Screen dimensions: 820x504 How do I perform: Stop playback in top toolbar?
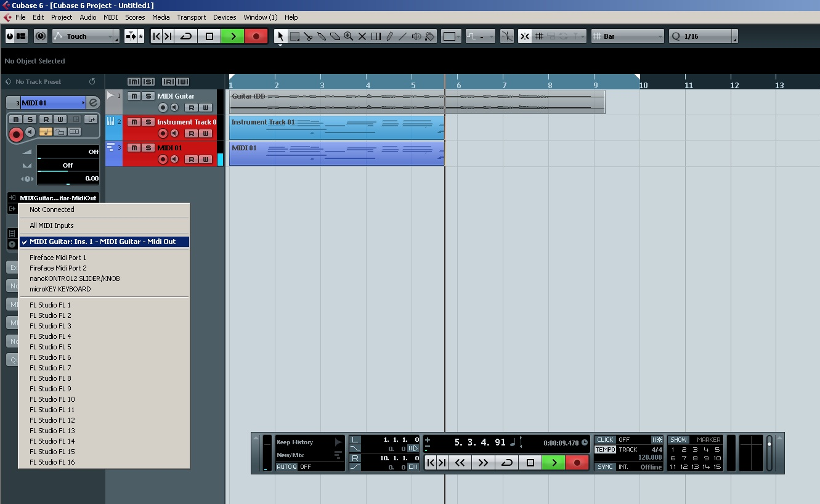click(209, 36)
